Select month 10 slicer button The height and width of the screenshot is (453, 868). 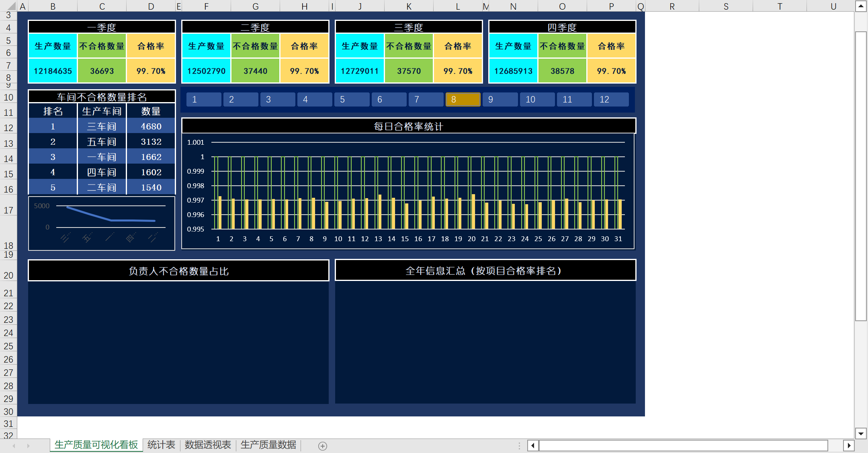tap(537, 99)
